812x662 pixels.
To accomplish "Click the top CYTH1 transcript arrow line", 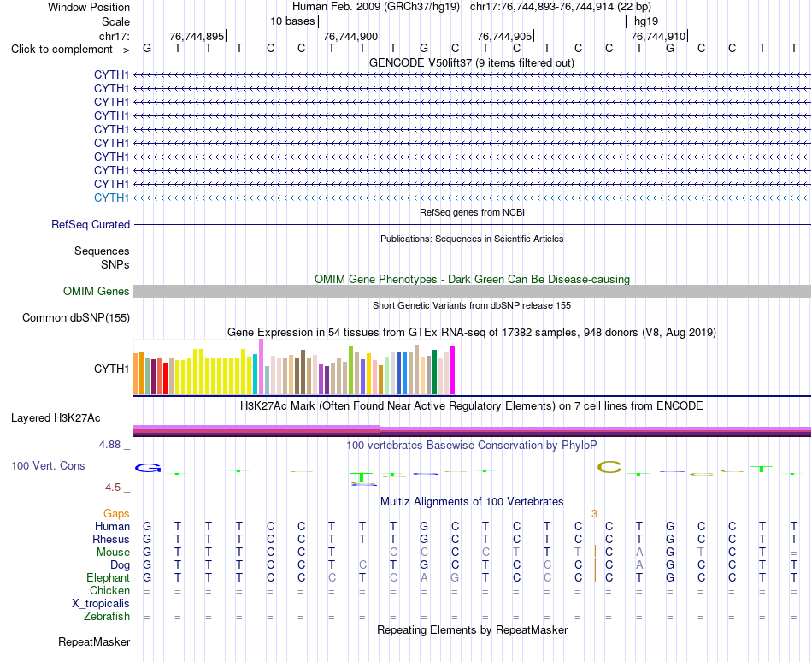I will 473,75.
